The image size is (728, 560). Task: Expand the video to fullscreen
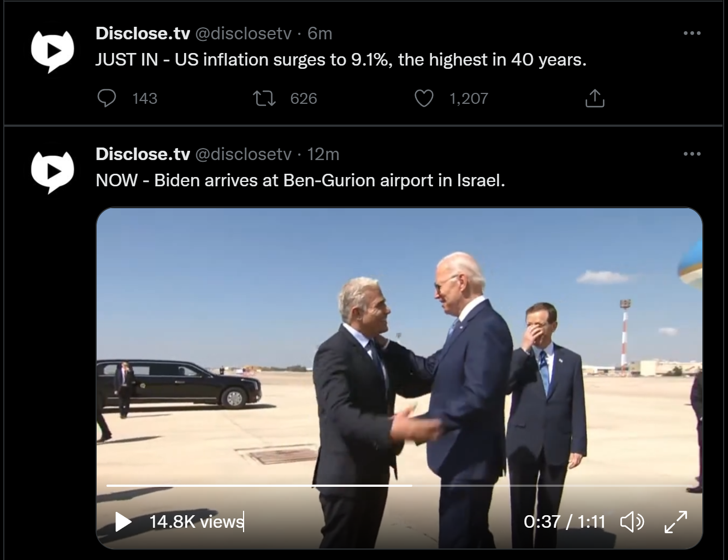[676, 522]
